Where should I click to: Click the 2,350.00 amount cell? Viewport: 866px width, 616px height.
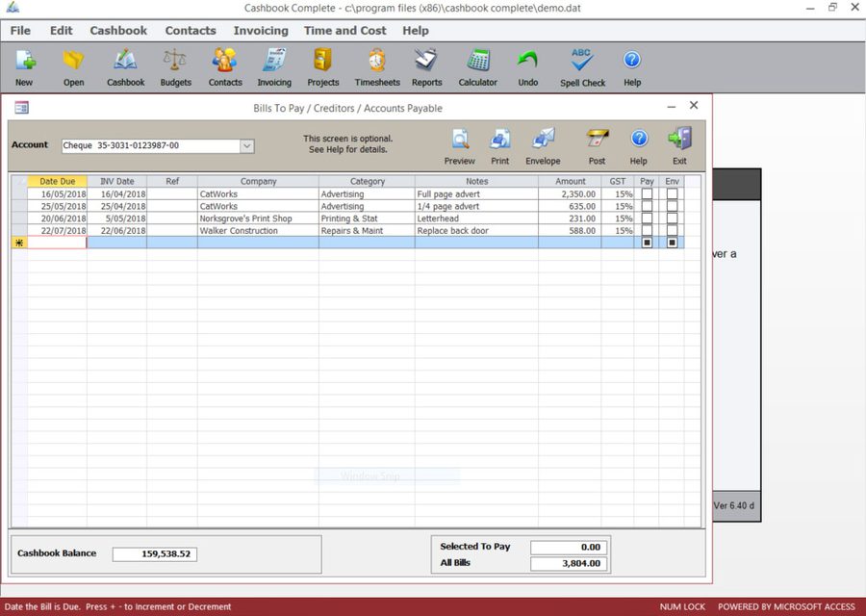coord(570,193)
